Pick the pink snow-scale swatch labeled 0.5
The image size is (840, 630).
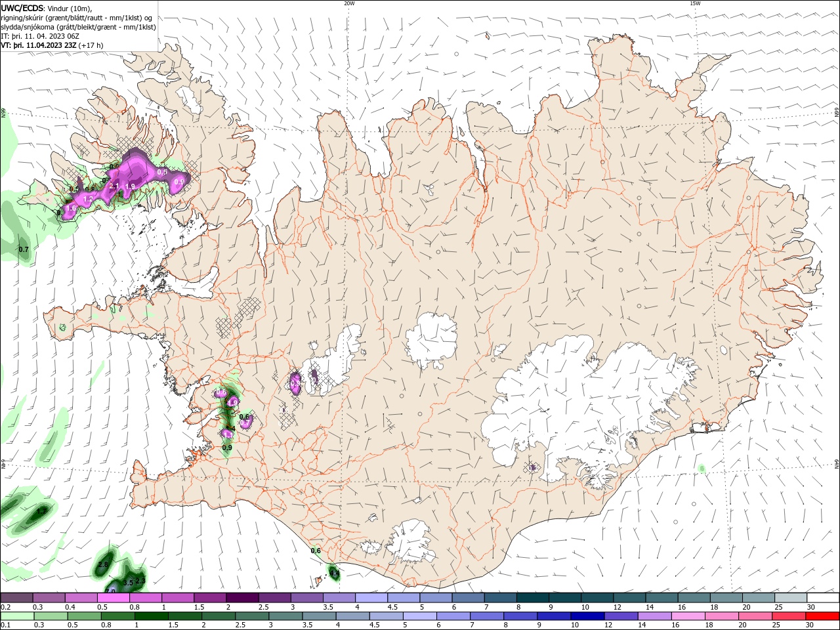click(113, 598)
